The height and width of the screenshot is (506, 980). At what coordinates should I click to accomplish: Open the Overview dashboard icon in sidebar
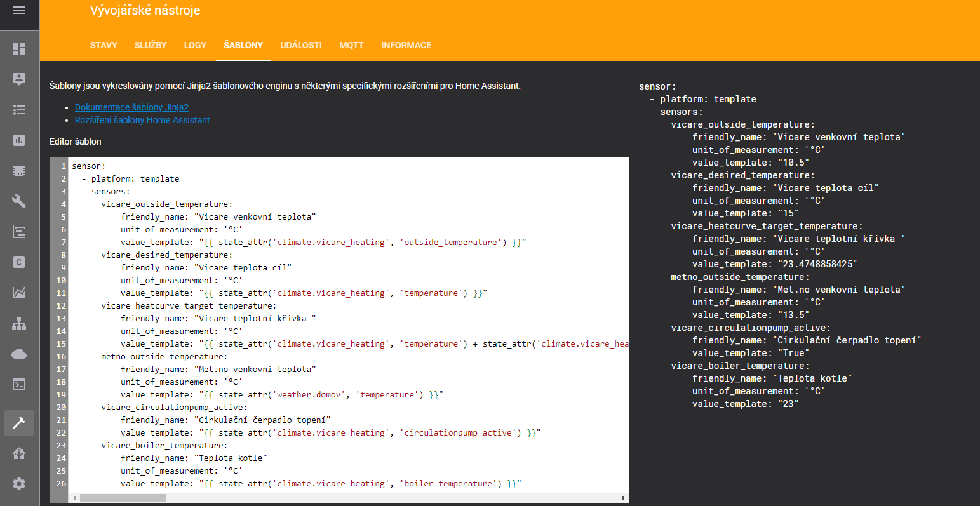19,49
